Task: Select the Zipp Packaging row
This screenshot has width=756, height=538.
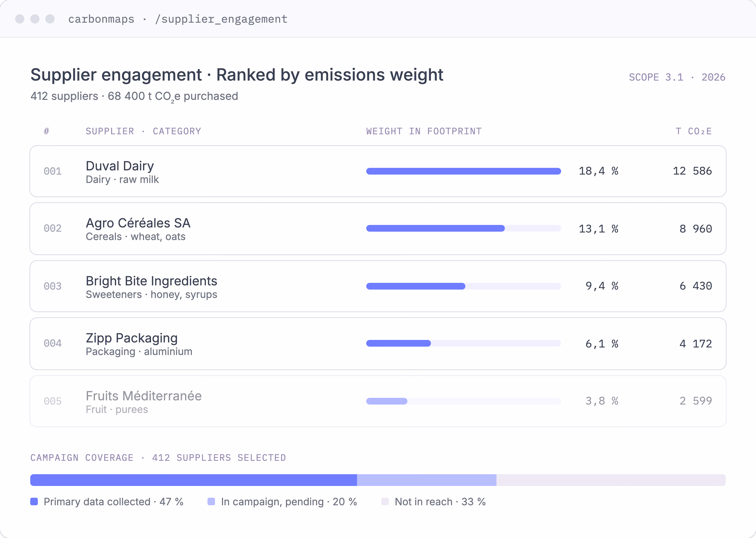Action: (x=378, y=343)
